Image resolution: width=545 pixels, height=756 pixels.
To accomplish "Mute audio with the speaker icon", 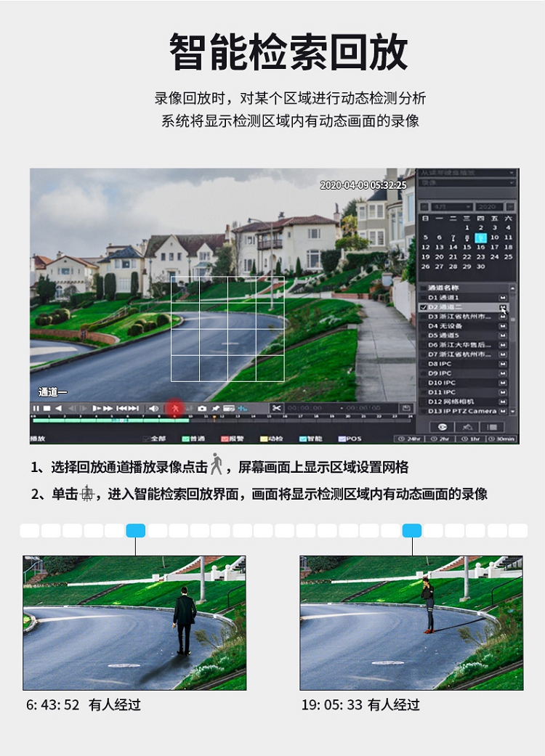I will [x=153, y=409].
